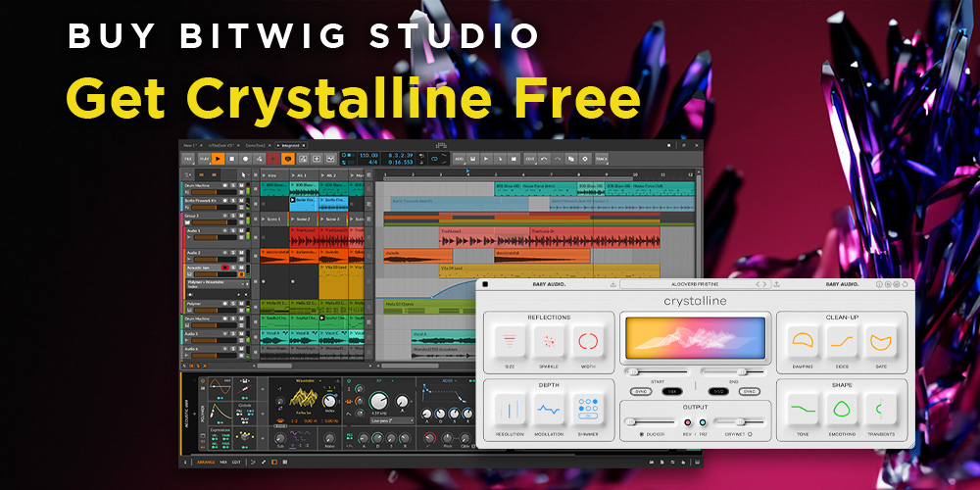Open the ADSR envelope dropdown
This screenshot has height=490, width=980.
click(449, 380)
